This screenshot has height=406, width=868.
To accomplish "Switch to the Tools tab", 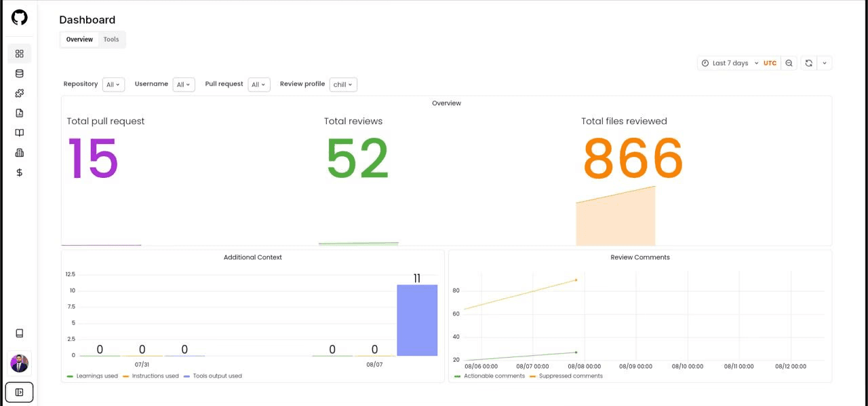I will 111,39.
